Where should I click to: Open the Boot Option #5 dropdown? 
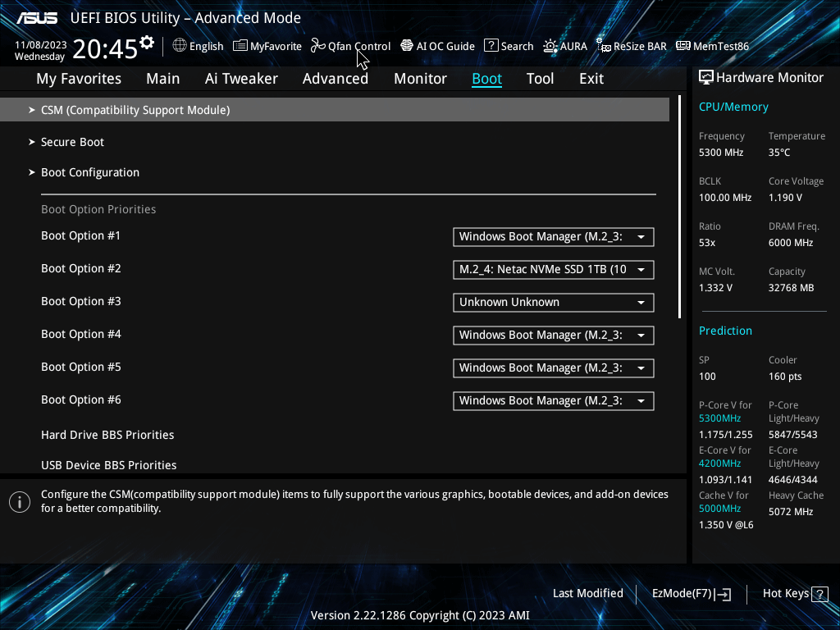(554, 368)
